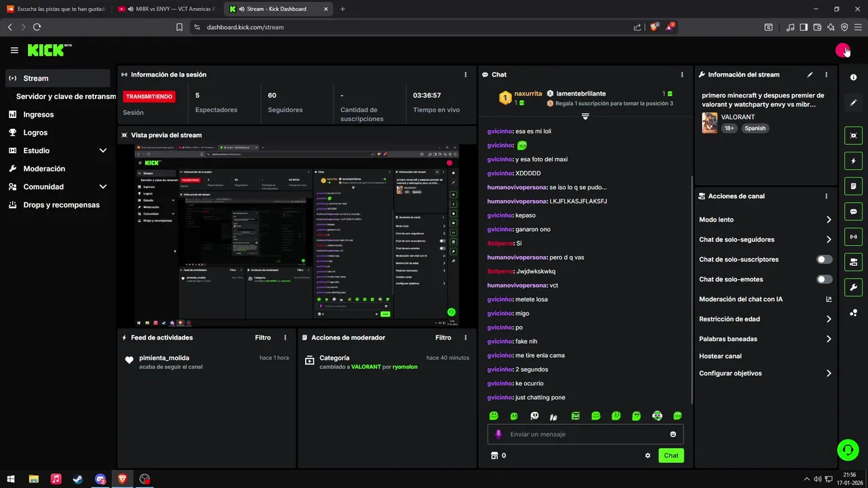Reload the page with the browser refresh icon
The height and width of the screenshot is (488, 868).
(x=37, y=27)
